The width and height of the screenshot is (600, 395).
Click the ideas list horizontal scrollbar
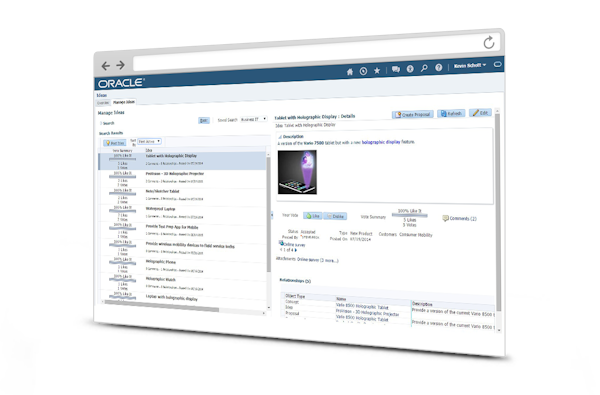[x=161, y=305]
